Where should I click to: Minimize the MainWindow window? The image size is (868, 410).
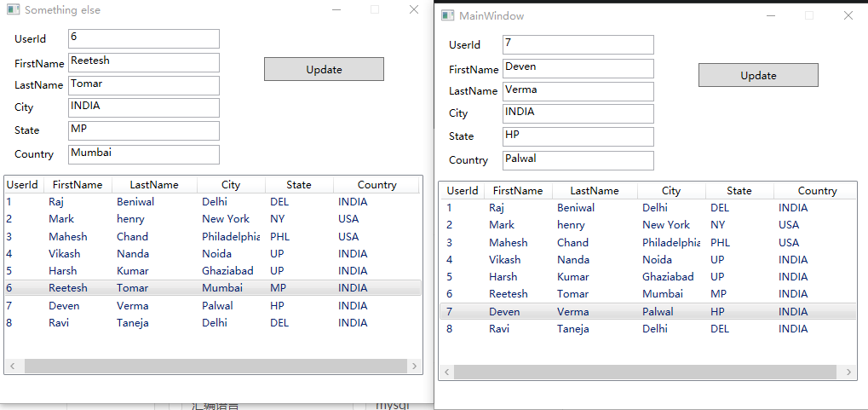(x=771, y=15)
